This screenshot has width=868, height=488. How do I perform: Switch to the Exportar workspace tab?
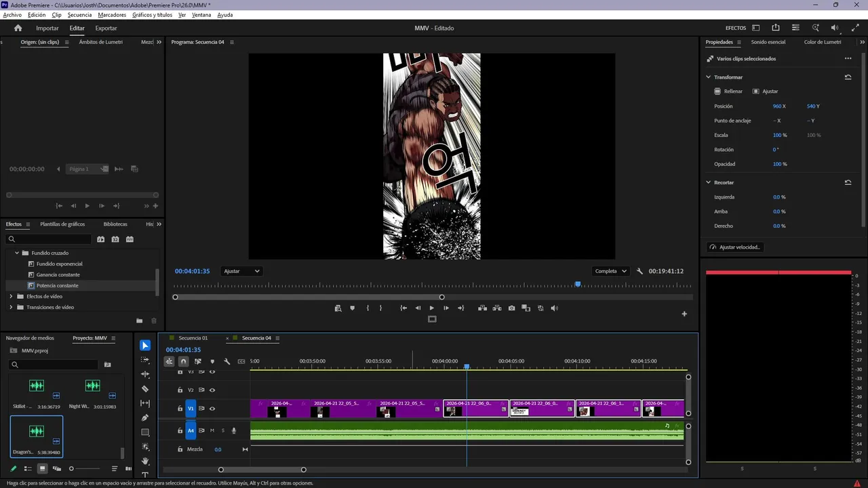106,28
